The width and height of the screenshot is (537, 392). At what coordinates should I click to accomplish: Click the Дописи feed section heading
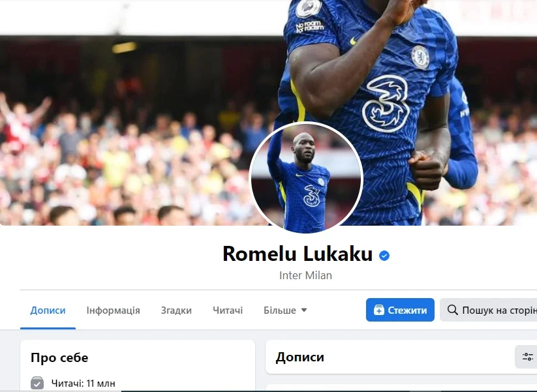tap(300, 357)
